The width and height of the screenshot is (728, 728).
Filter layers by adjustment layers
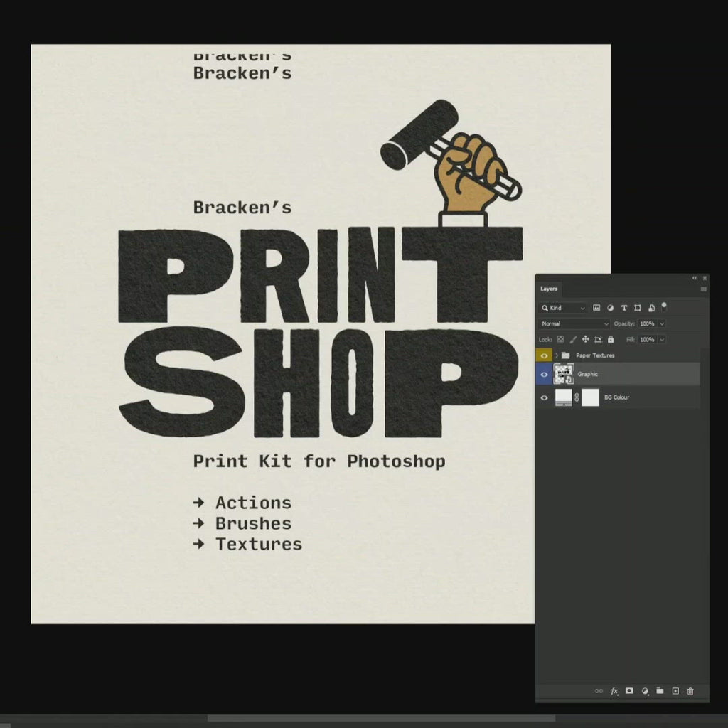pyautogui.click(x=610, y=308)
